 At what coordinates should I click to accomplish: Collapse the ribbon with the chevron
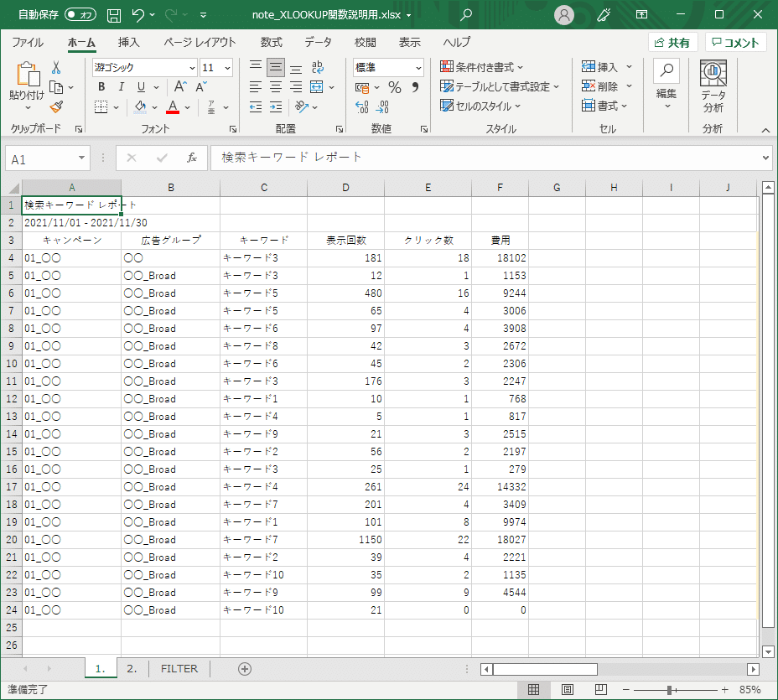pos(765,130)
